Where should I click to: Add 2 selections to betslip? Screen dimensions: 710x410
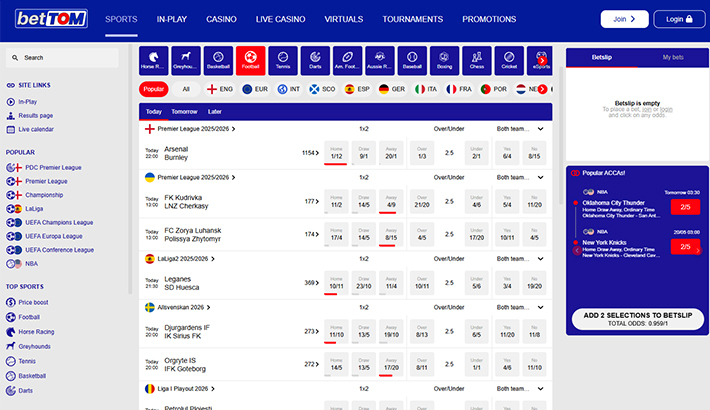pyautogui.click(x=638, y=319)
